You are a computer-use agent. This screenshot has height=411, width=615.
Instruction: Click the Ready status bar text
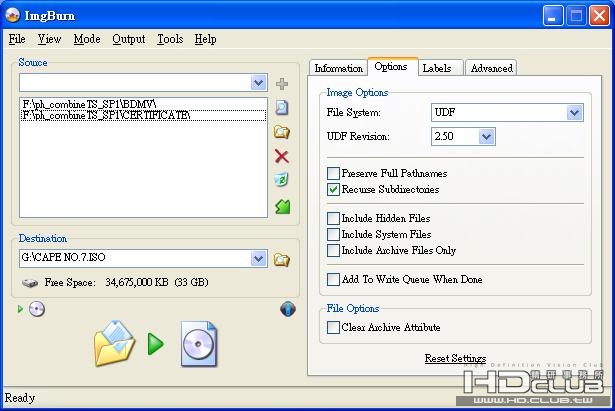tap(20, 398)
